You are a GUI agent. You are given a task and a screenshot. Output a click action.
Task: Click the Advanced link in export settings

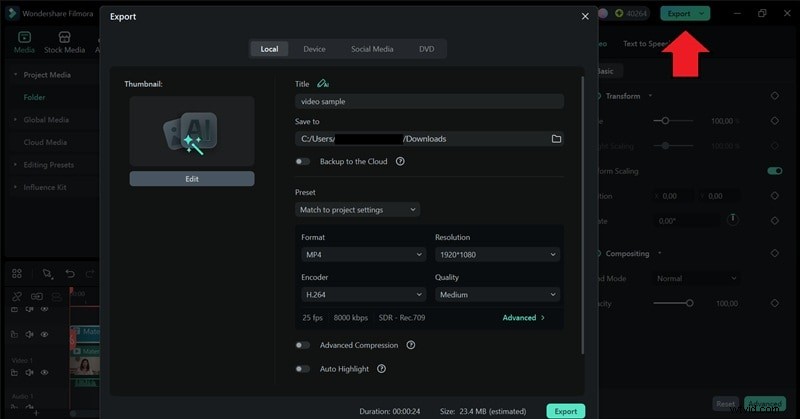[523, 318]
